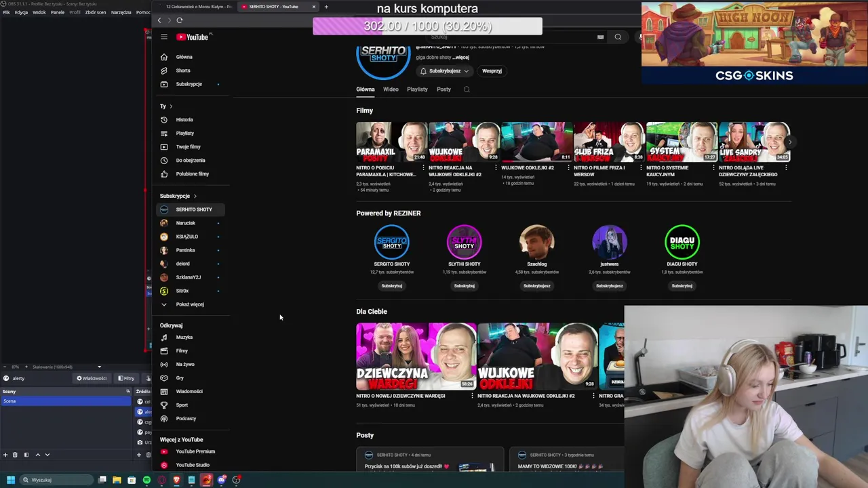Screen dimensions: 868x488
Task: Open Polubione filmy liked videos
Action: [x=192, y=174]
